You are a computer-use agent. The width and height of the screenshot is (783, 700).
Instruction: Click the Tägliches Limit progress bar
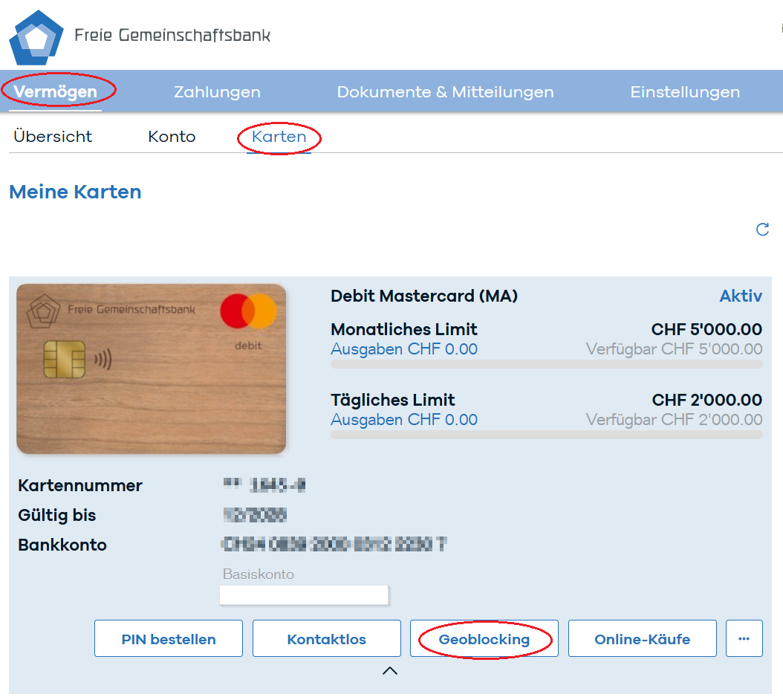546,435
